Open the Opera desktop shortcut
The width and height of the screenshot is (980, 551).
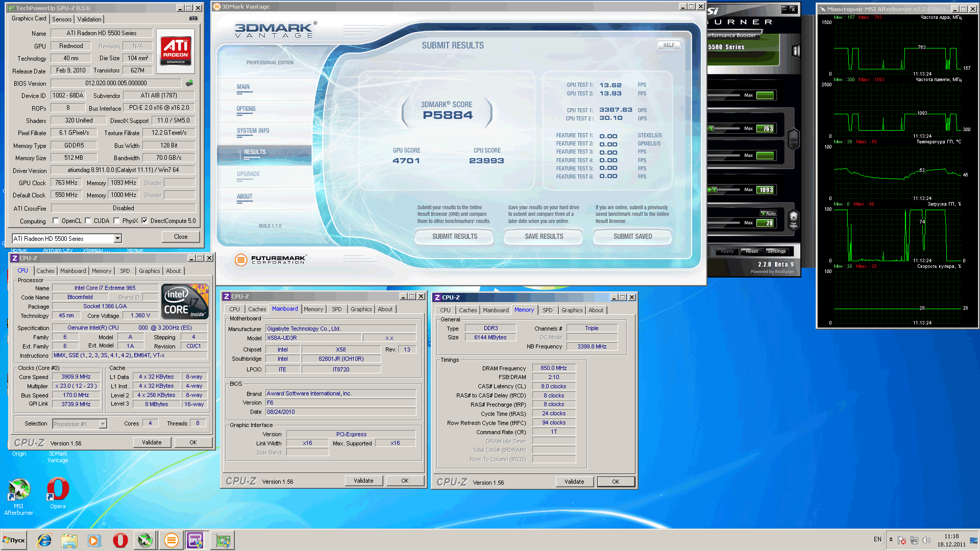[58, 493]
